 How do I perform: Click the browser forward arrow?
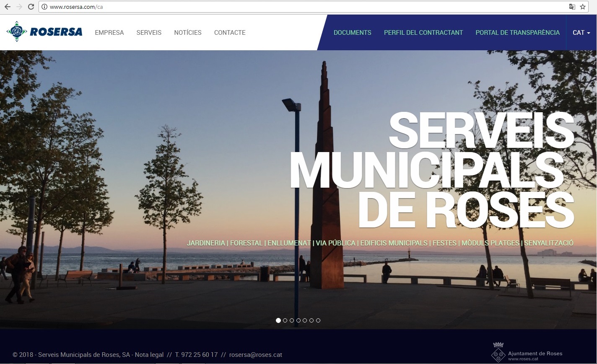(x=19, y=7)
